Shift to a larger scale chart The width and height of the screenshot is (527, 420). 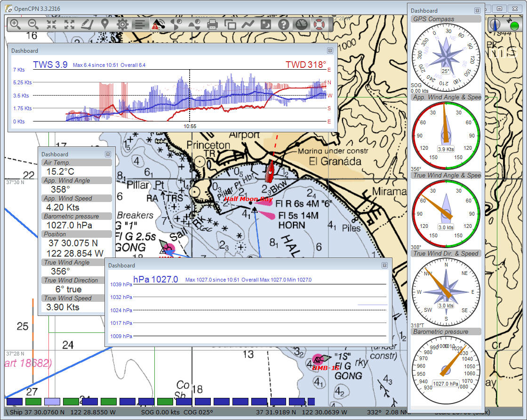(51, 24)
